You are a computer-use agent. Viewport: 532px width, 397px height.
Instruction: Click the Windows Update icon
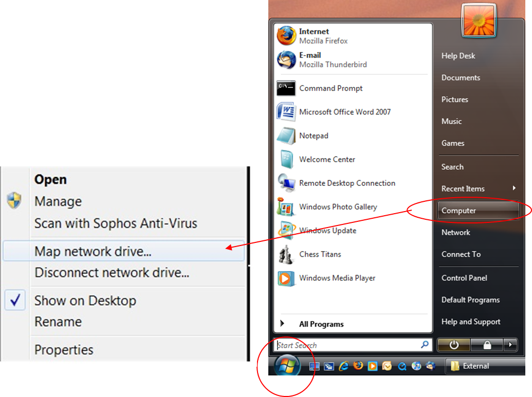pyautogui.click(x=286, y=230)
